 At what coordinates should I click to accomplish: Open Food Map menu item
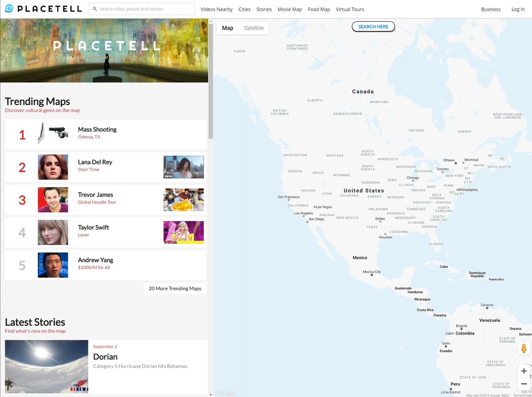click(x=319, y=9)
